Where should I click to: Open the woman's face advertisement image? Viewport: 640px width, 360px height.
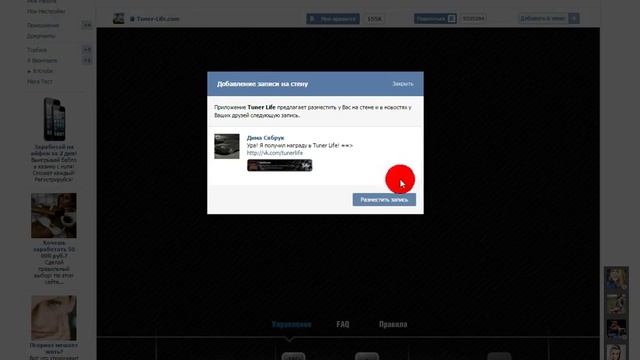point(54,318)
